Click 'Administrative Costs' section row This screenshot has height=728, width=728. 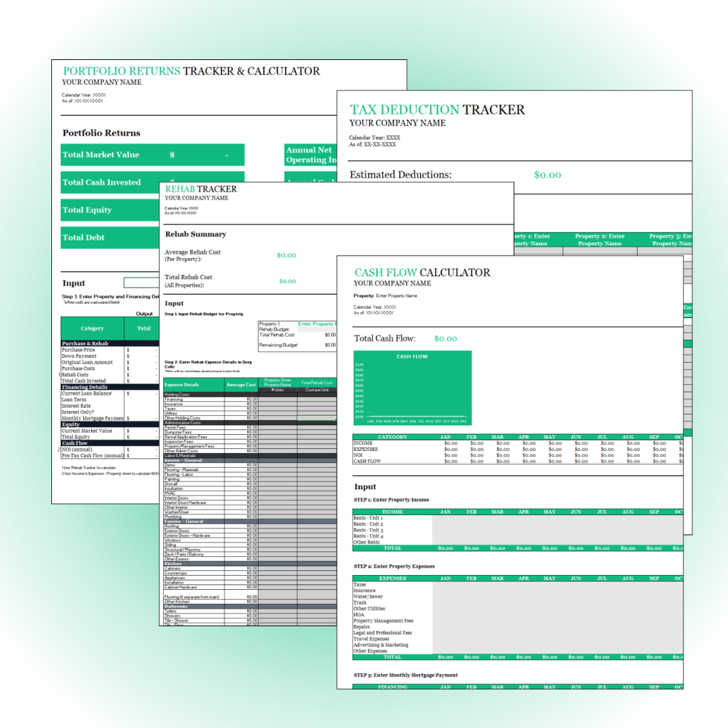pos(250,423)
